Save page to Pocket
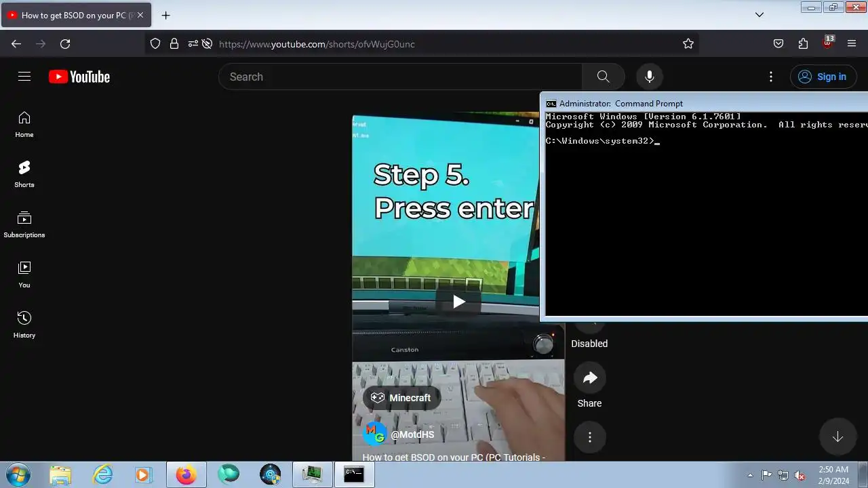868x488 pixels. pyautogui.click(x=778, y=43)
